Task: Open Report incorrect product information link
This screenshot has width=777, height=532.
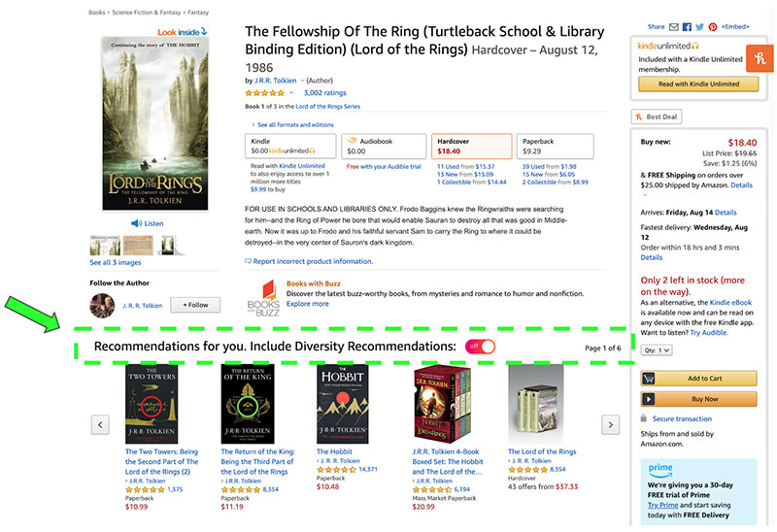Action: click(309, 261)
